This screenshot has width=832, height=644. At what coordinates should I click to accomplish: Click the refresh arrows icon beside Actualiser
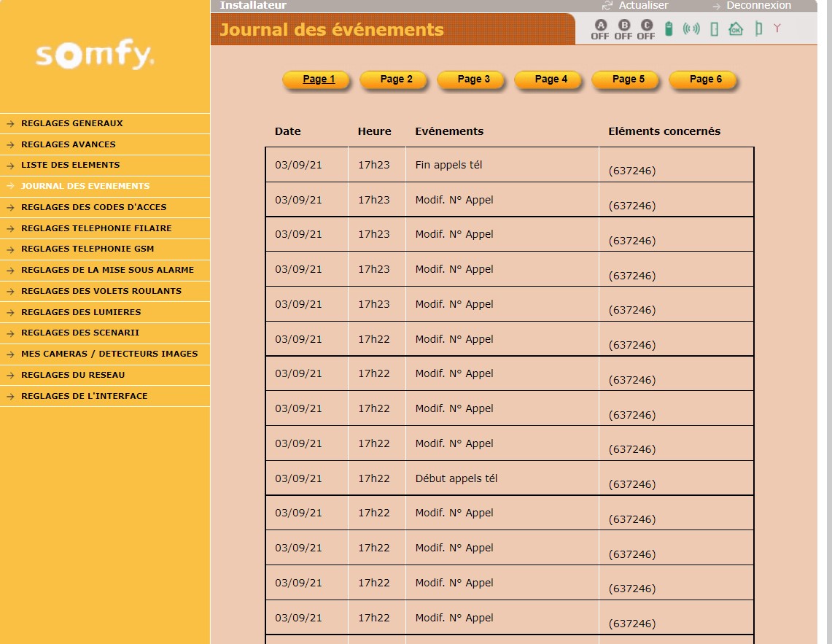607,6
